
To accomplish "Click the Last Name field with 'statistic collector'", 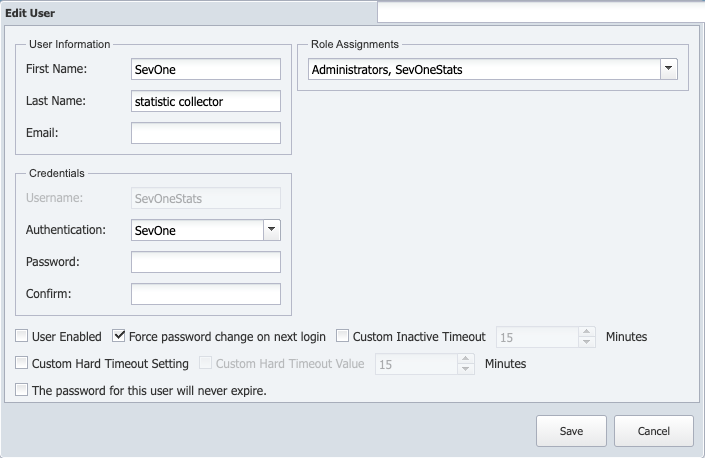I will pyautogui.click(x=206, y=101).
